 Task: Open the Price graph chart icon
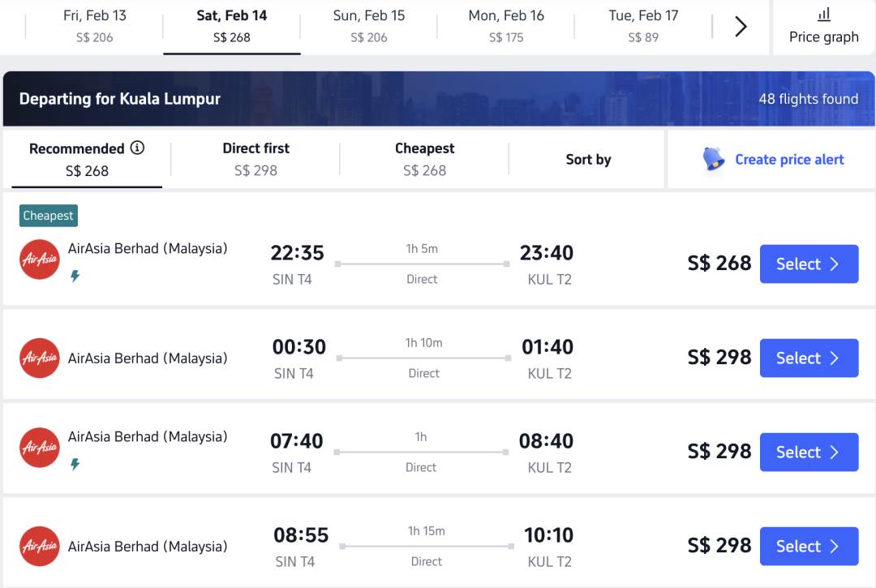coord(823,15)
